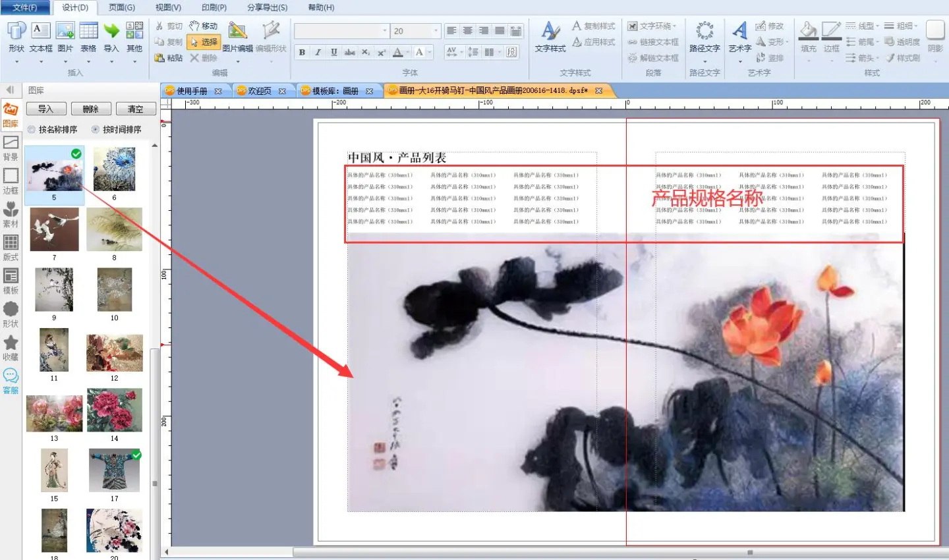Open the 模板 template sidebar panel
Image resolution: width=949 pixels, height=560 pixels.
(11, 281)
